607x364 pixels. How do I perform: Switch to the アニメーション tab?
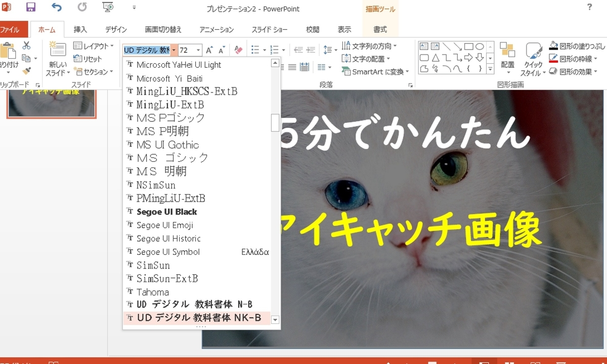click(x=216, y=29)
